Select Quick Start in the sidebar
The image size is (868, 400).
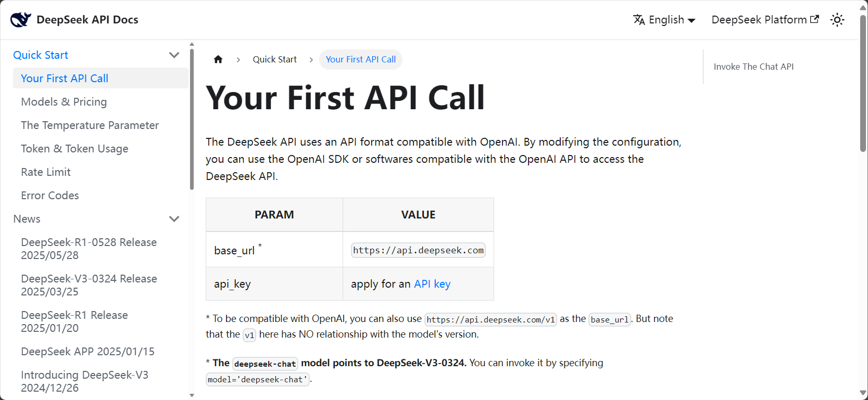pyautogui.click(x=41, y=55)
